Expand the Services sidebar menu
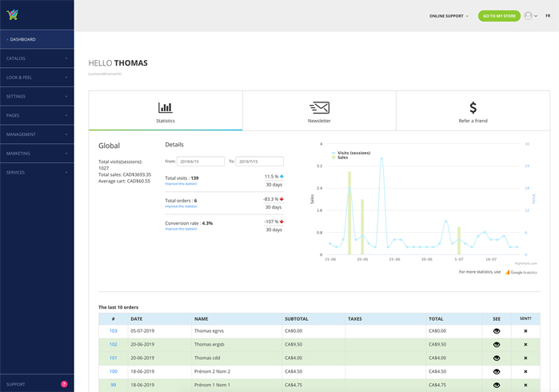The width and height of the screenshot is (559, 392). (37, 172)
